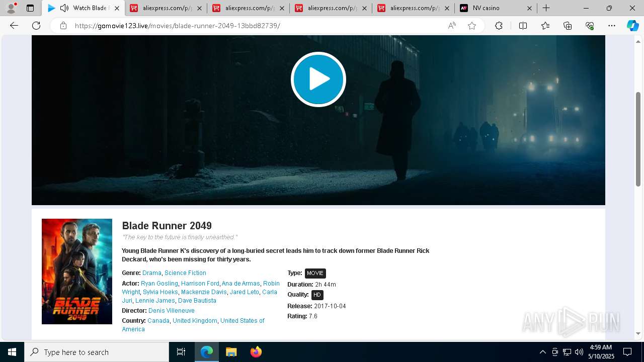
Task: Open the taskbar clock and calendar
Action: (x=601, y=352)
